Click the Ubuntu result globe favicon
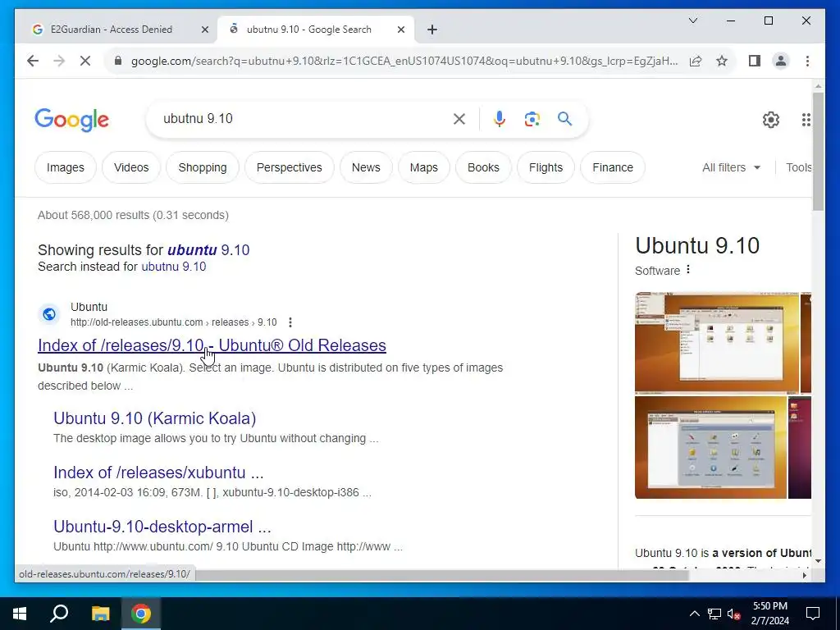 [x=49, y=314]
